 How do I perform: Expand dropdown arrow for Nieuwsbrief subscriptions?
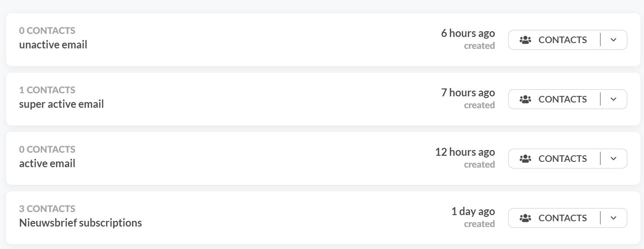click(x=614, y=218)
